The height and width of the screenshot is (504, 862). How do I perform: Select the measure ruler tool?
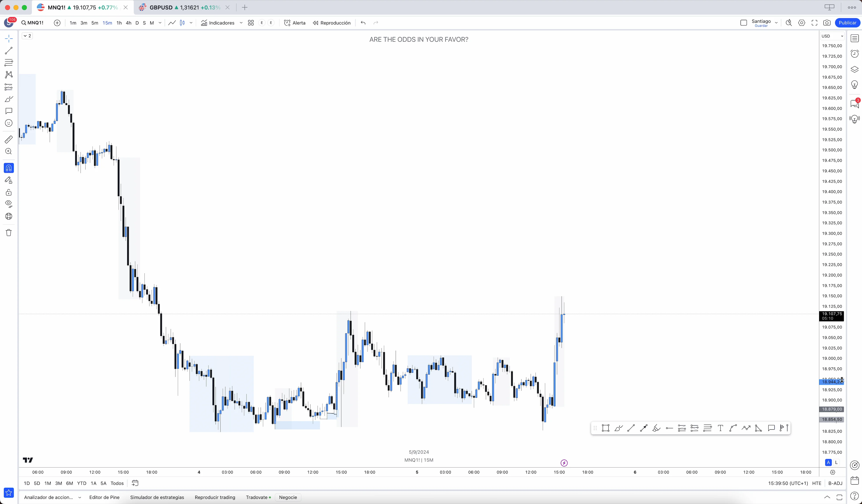pos(9,139)
